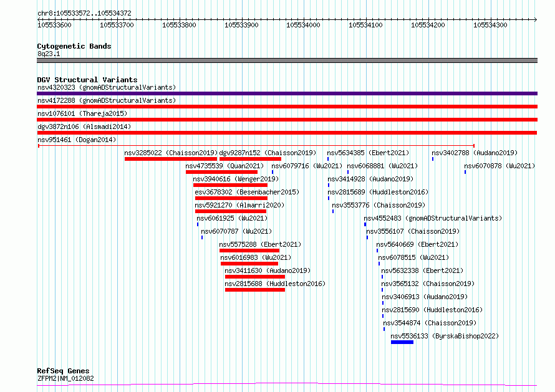Click the chr8:105533572..105534372 coordinate text
The height and width of the screenshot is (392, 555).
click(x=84, y=13)
